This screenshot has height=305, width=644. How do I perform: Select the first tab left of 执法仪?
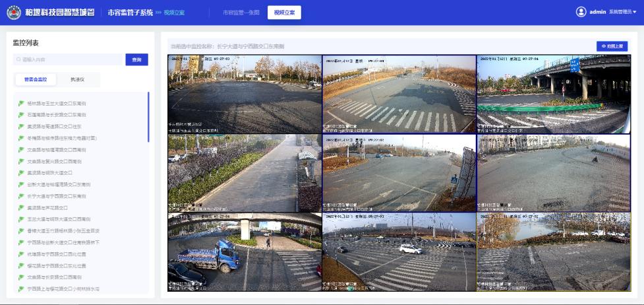36,79
